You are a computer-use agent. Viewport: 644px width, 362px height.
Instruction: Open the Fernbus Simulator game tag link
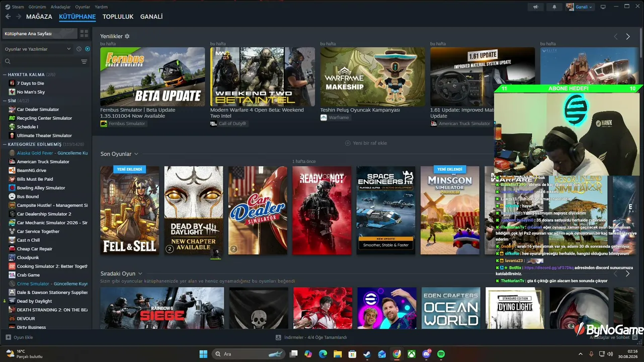(123, 124)
